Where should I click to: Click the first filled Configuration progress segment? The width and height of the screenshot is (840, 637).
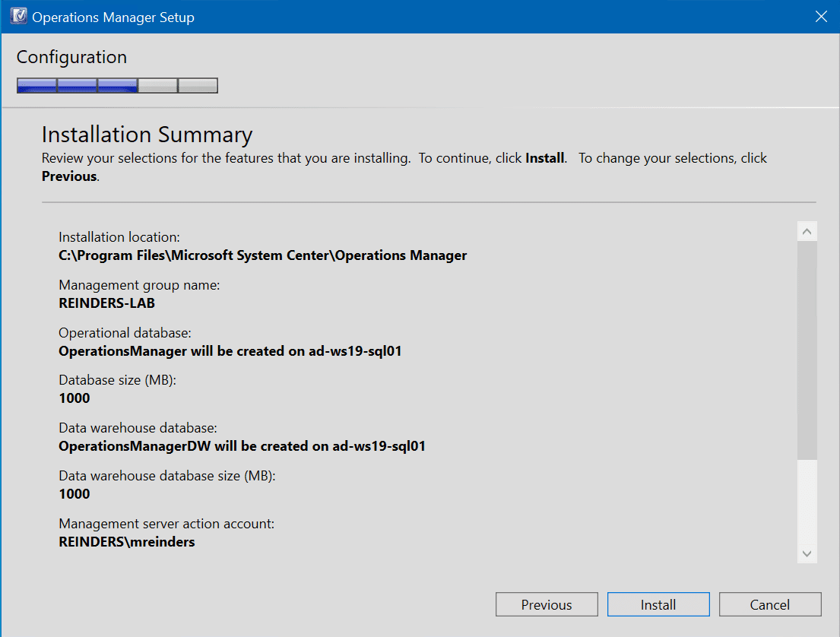[x=36, y=85]
